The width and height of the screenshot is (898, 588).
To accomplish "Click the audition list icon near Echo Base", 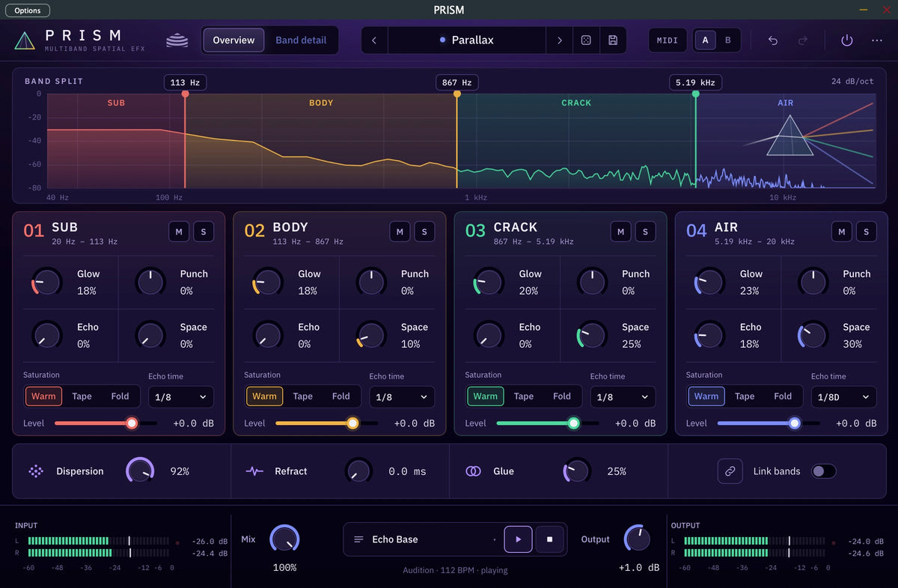I will click(358, 539).
